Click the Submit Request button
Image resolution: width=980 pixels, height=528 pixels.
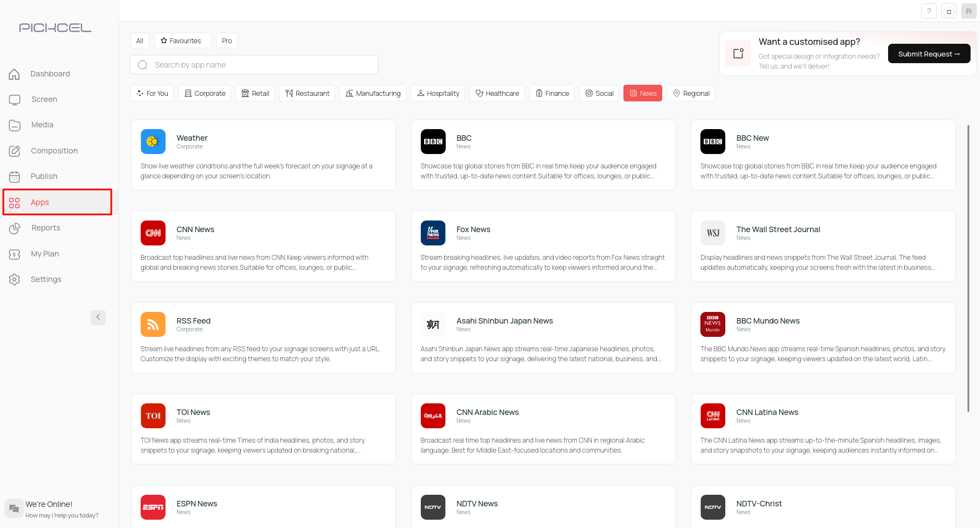tap(929, 54)
